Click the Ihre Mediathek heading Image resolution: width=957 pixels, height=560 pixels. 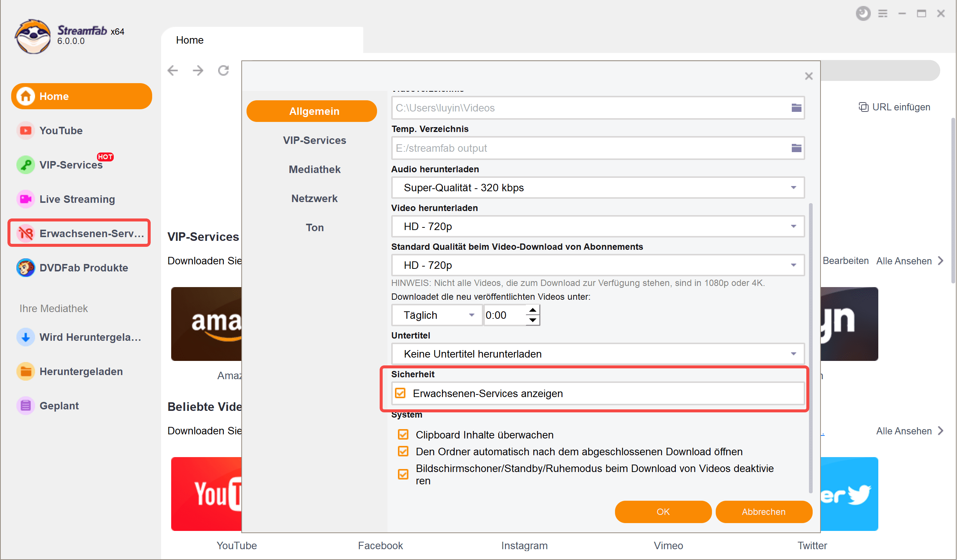click(x=54, y=308)
